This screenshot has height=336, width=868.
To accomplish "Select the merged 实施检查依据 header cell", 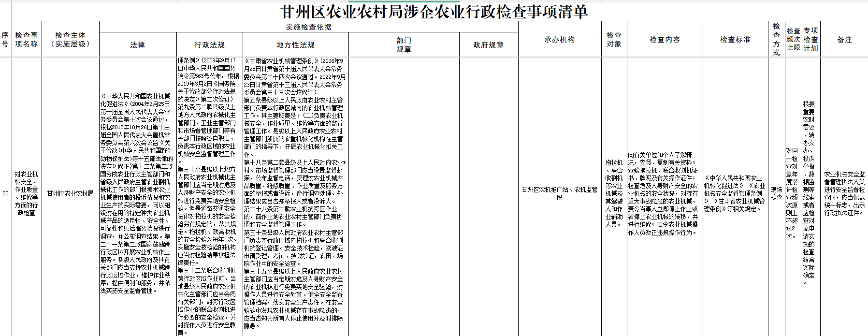I will click(308, 27).
